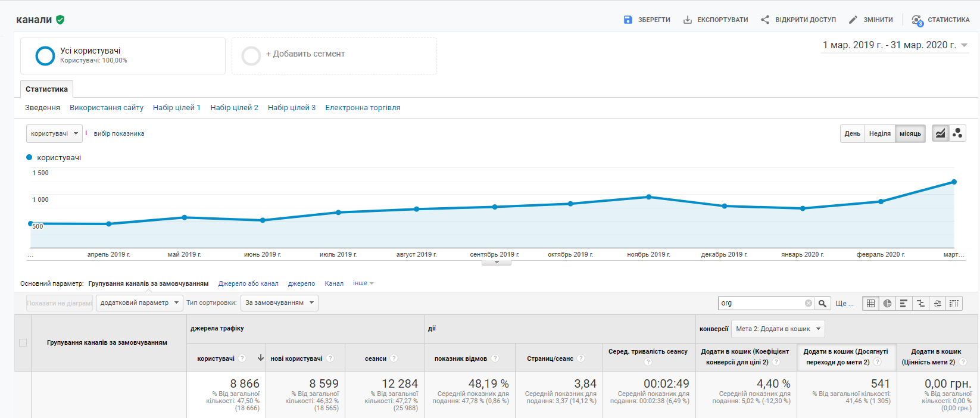The height and width of the screenshot is (418, 980).
Task: Click Джерело або канал link
Action: pyautogui.click(x=248, y=283)
